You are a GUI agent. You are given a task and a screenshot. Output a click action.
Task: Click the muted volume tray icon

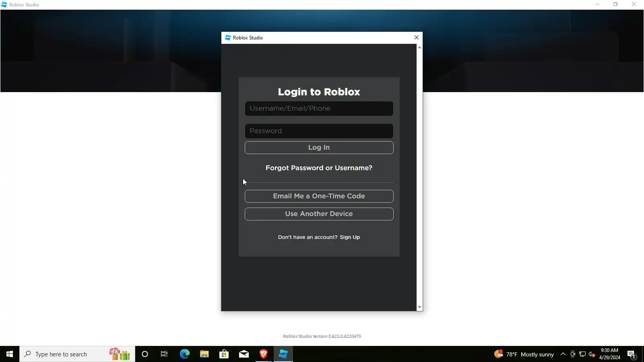point(592,354)
